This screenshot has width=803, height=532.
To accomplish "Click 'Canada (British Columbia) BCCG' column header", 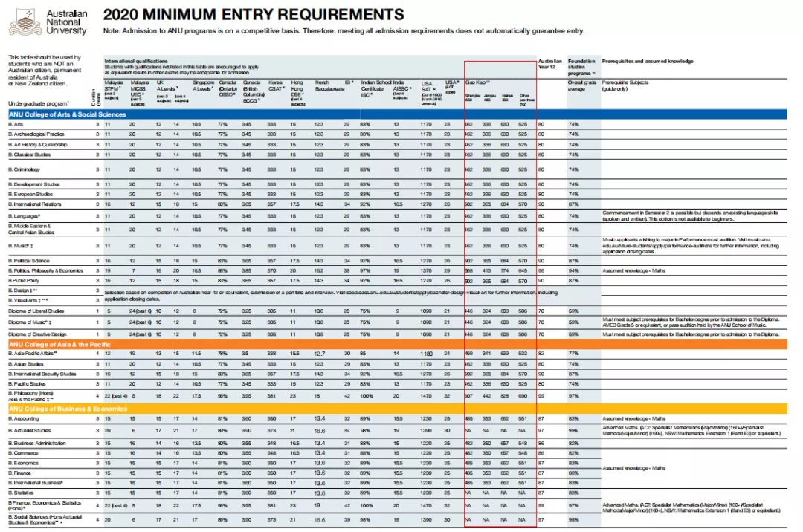I will click(x=254, y=91).
